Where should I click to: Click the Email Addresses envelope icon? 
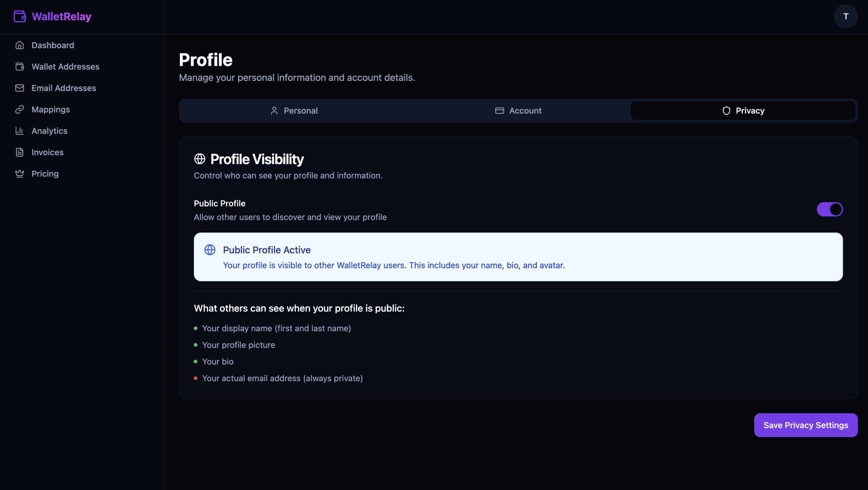coord(20,88)
